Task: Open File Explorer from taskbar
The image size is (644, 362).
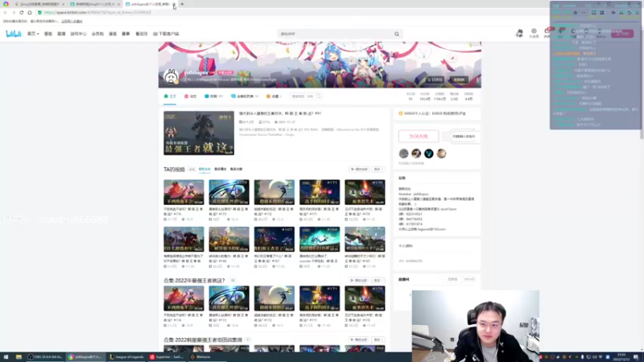Action: (19, 357)
